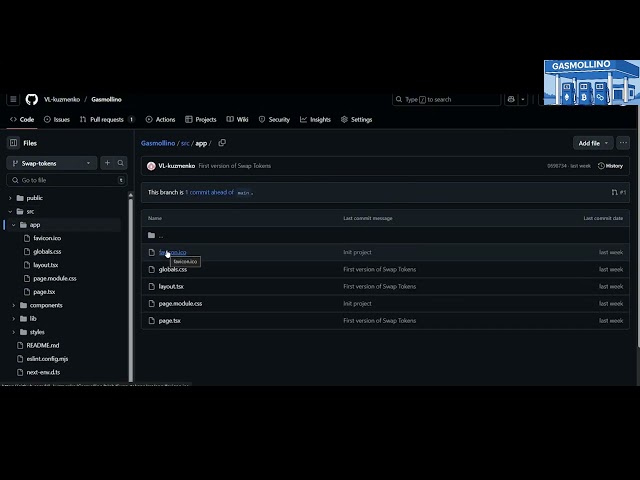640x480 pixels.
Task: Click src in the breadcrumb path
Action: [x=185, y=143]
